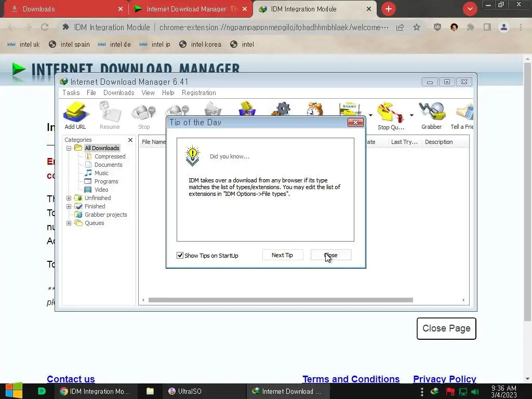Image resolution: width=532 pixels, height=399 pixels.
Task: Uncheck Show Tips on StartUp
Action: [x=180, y=256]
